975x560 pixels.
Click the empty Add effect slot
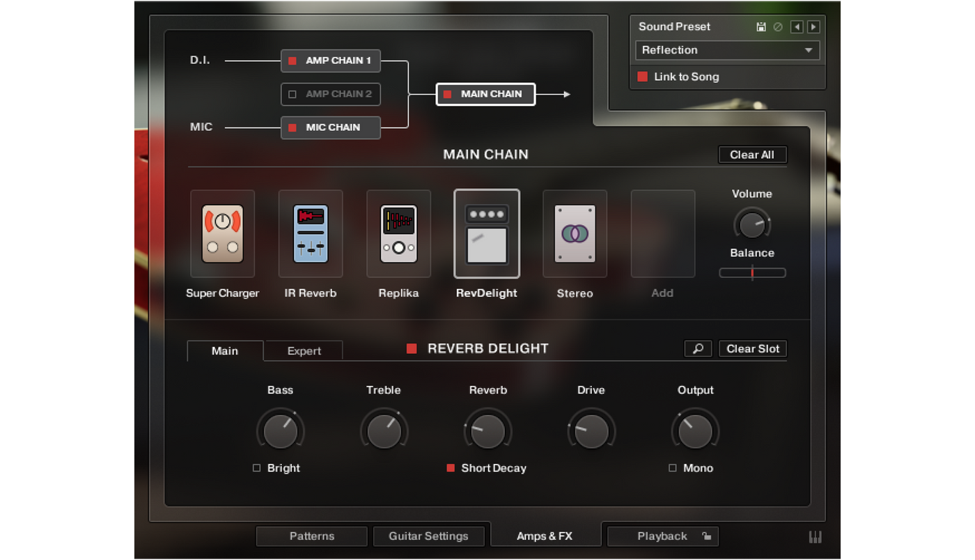(x=663, y=234)
